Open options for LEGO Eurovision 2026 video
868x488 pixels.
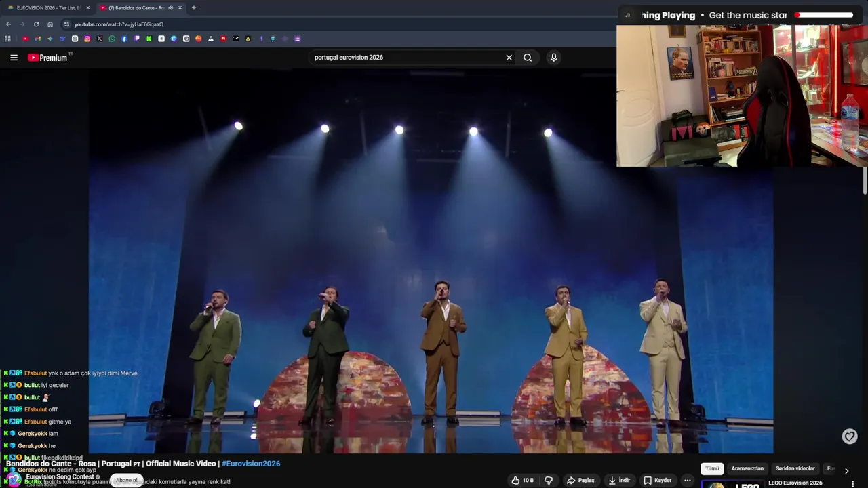click(853, 484)
